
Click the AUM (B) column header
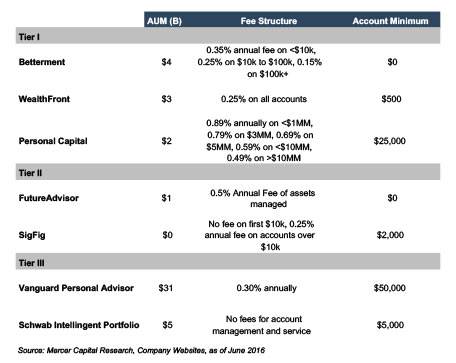[x=164, y=21]
